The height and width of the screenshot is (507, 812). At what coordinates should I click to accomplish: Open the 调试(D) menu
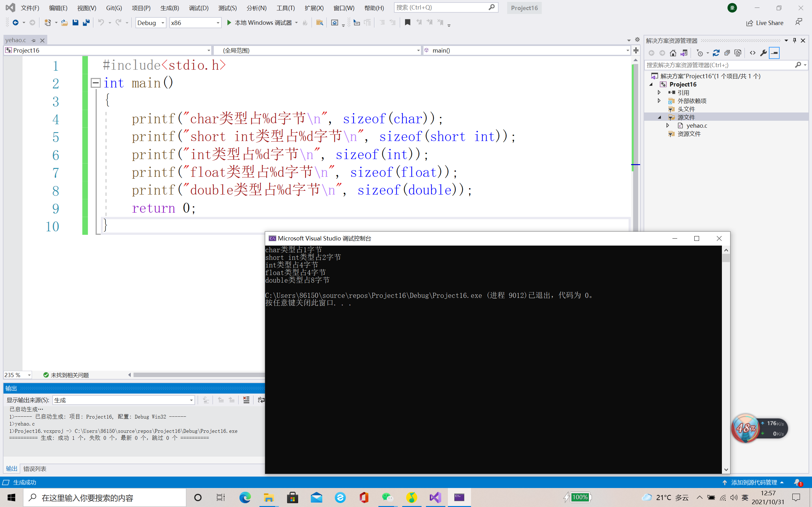pyautogui.click(x=198, y=8)
